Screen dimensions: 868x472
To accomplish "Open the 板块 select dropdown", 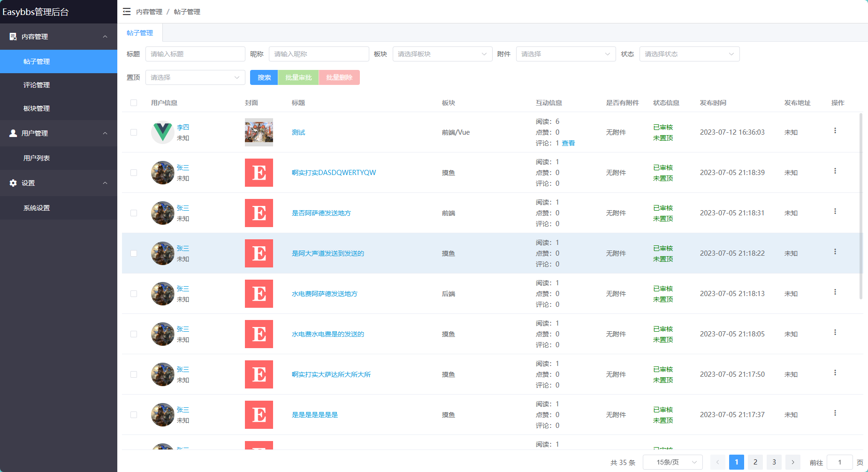I will tap(442, 54).
